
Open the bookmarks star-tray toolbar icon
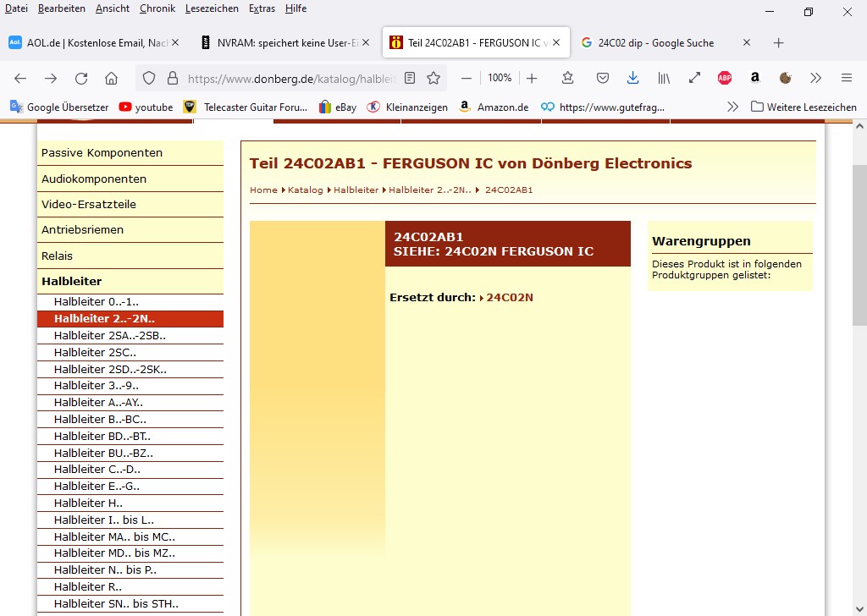click(567, 78)
